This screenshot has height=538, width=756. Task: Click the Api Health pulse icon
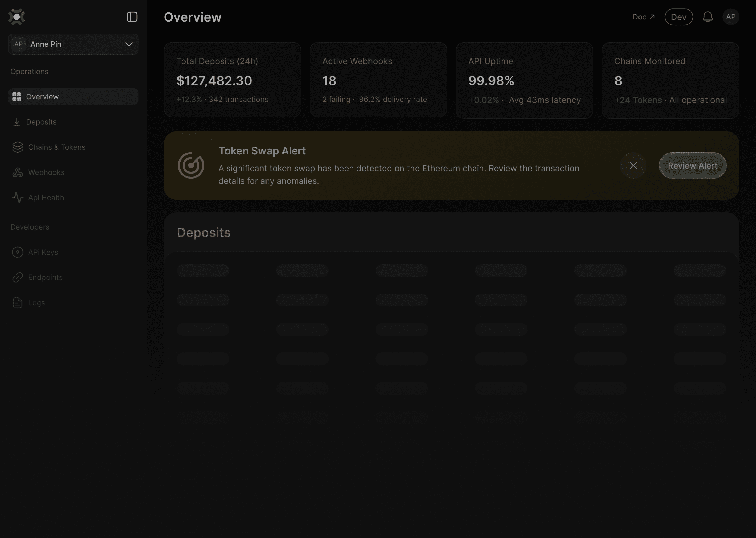click(18, 197)
